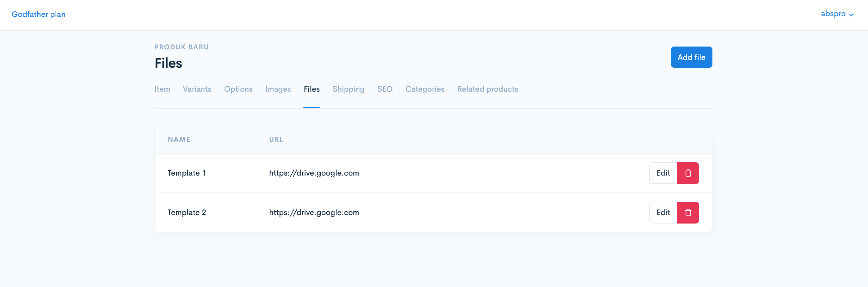868x287 pixels.
Task: Open the abspro account dropdown
Action: pyautogui.click(x=837, y=14)
